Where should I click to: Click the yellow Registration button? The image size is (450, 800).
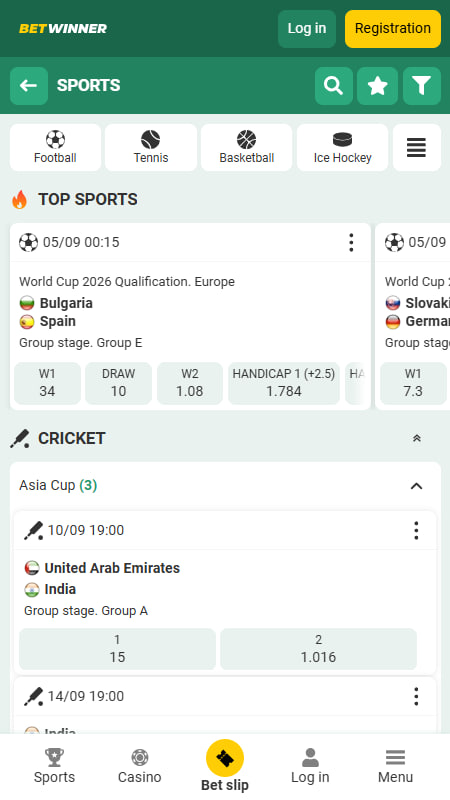tap(393, 29)
